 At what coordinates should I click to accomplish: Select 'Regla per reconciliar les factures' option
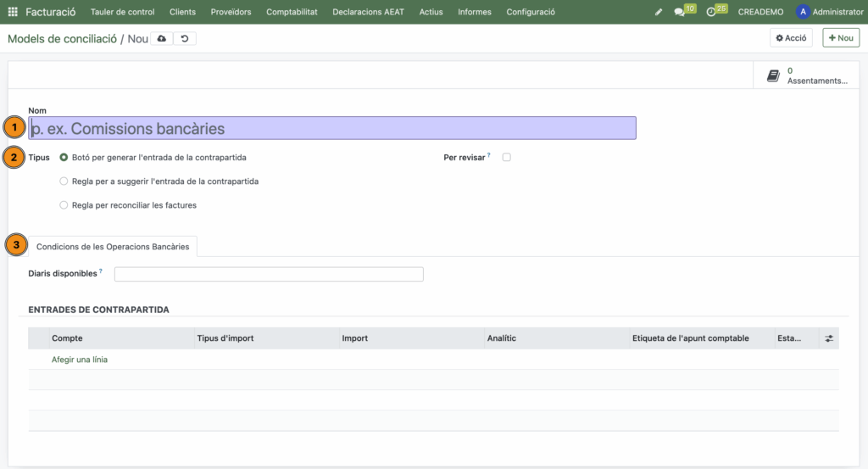(x=64, y=205)
